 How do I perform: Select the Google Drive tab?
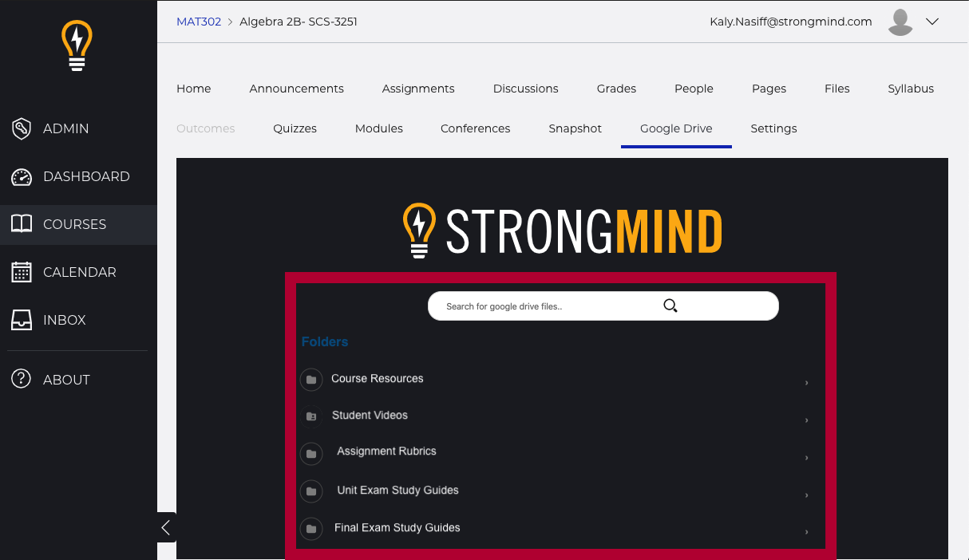676,128
